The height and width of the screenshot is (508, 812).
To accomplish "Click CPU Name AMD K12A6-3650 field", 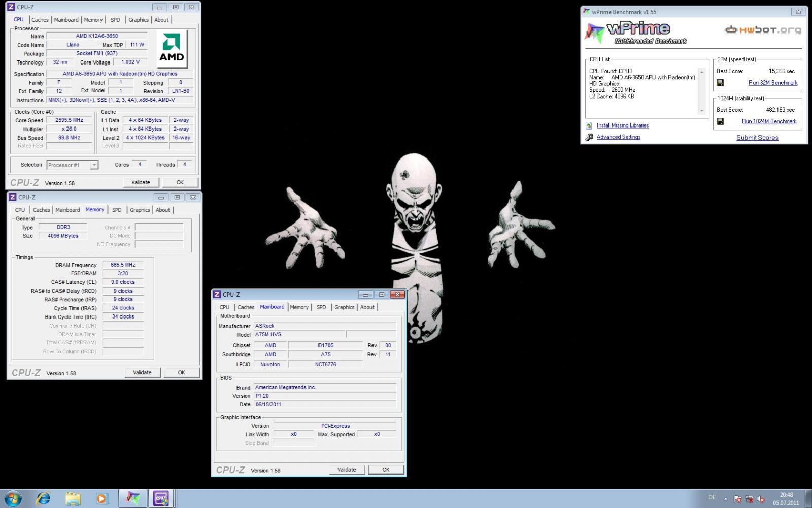I will 96,36.
